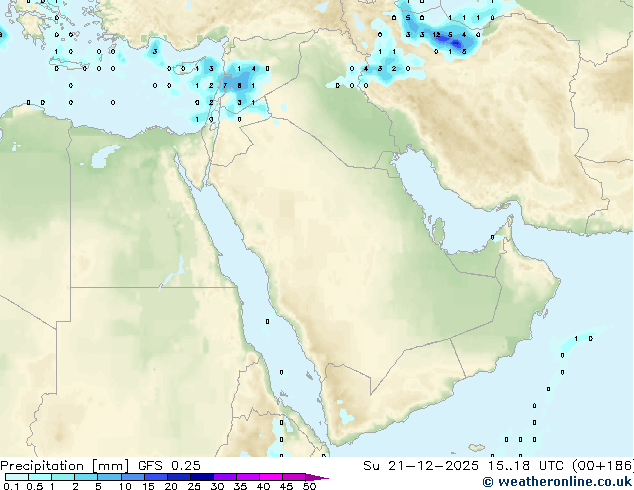
Task: Click the time range "15..18"
Action: [x=509, y=466]
